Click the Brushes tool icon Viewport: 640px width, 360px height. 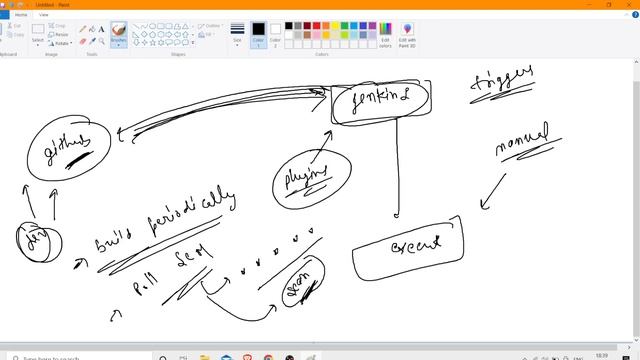tap(119, 30)
